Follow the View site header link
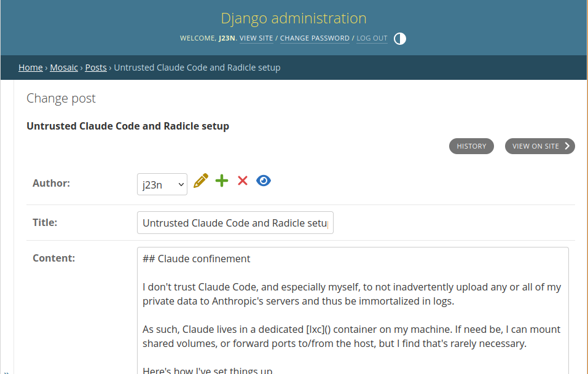This screenshot has width=588, height=374. pos(256,39)
